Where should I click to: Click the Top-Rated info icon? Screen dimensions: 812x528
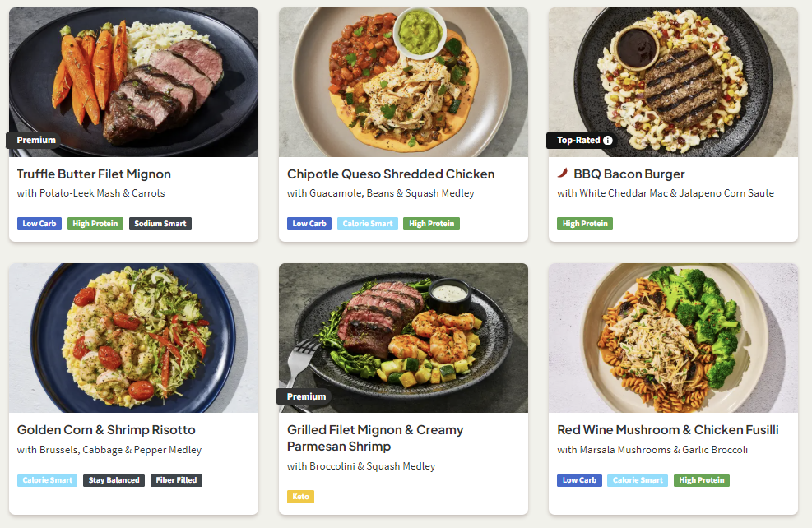tap(608, 141)
